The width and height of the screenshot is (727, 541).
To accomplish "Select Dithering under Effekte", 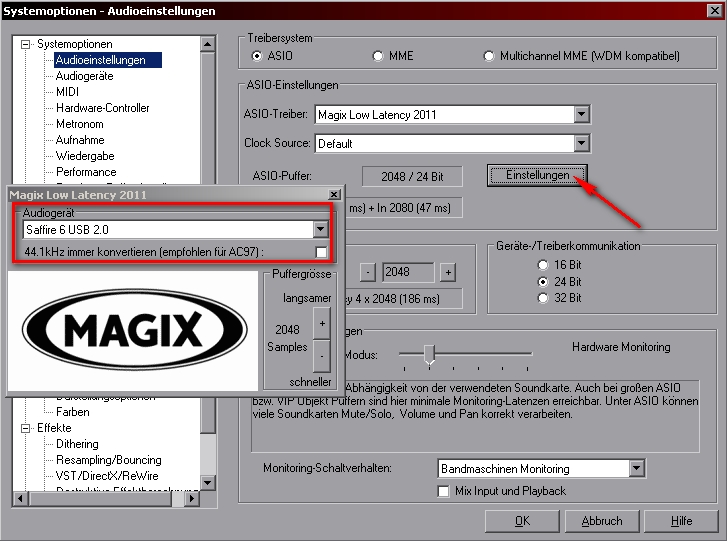I will (x=77, y=444).
